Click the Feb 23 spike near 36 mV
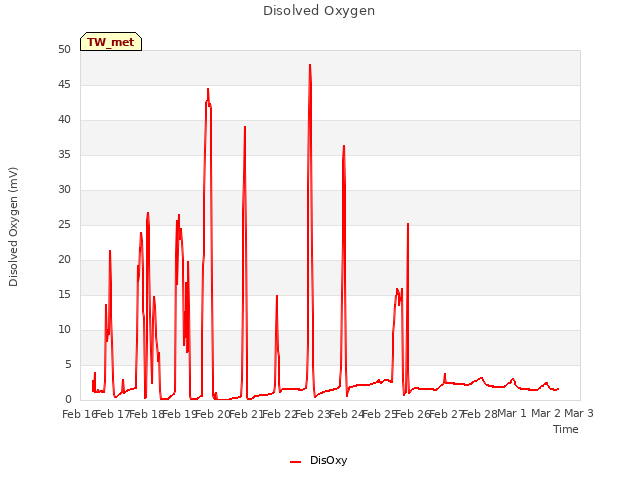The image size is (640, 480). tap(344, 146)
